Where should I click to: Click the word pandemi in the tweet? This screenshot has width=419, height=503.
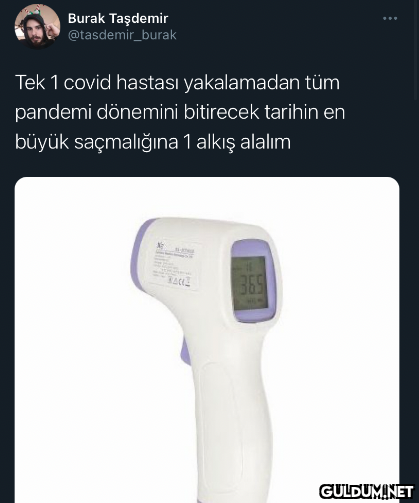[x=53, y=113]
